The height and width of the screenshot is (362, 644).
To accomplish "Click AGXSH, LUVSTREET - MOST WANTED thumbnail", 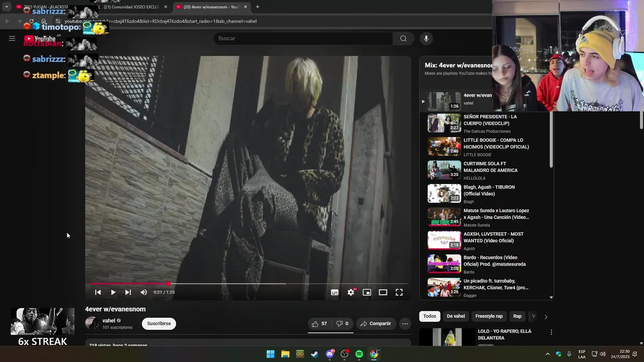I will pyautogui.click(x=444, y=240).
